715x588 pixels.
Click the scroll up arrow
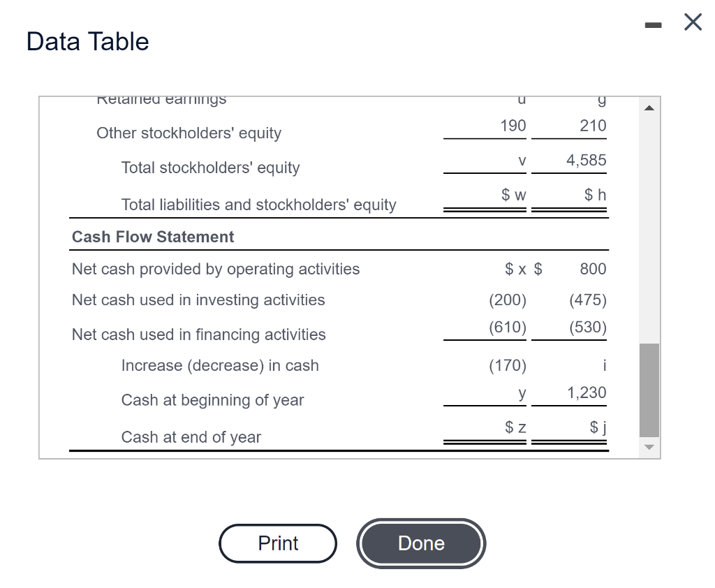click(x=649, y=107)
